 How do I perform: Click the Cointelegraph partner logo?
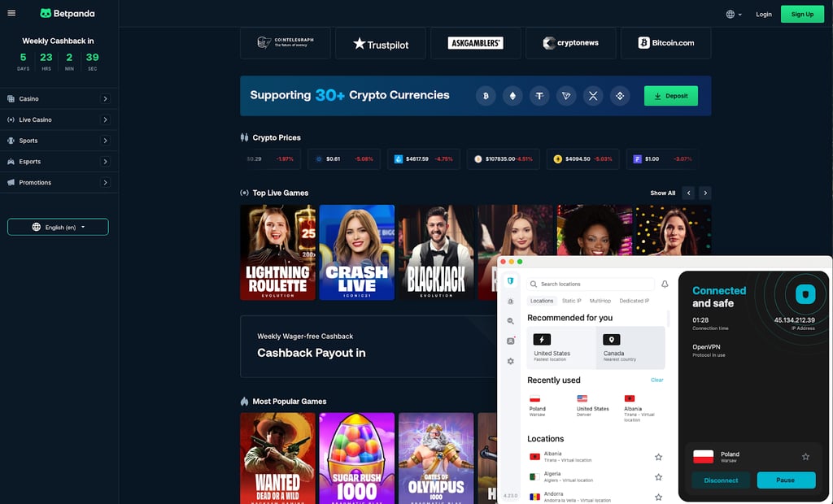point(286,43)
